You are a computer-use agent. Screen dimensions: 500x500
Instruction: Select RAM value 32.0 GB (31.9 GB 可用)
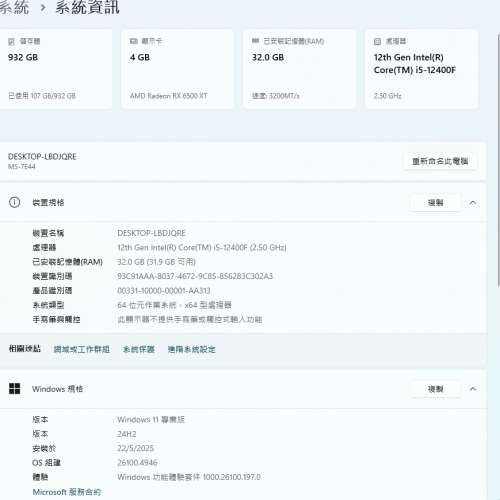click(156, 262)
